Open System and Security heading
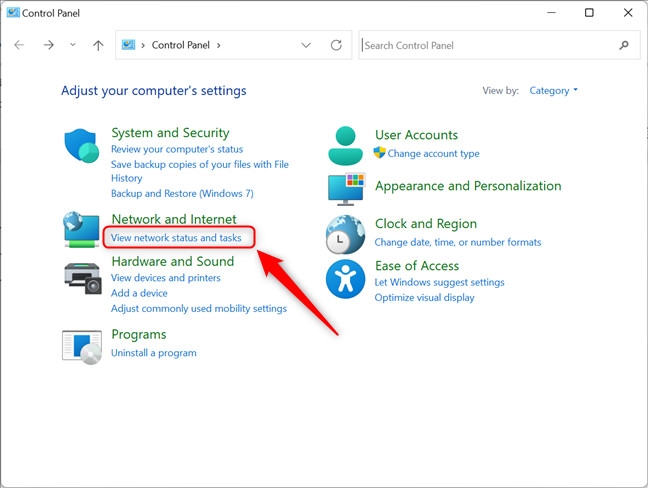 pos(170,133)
